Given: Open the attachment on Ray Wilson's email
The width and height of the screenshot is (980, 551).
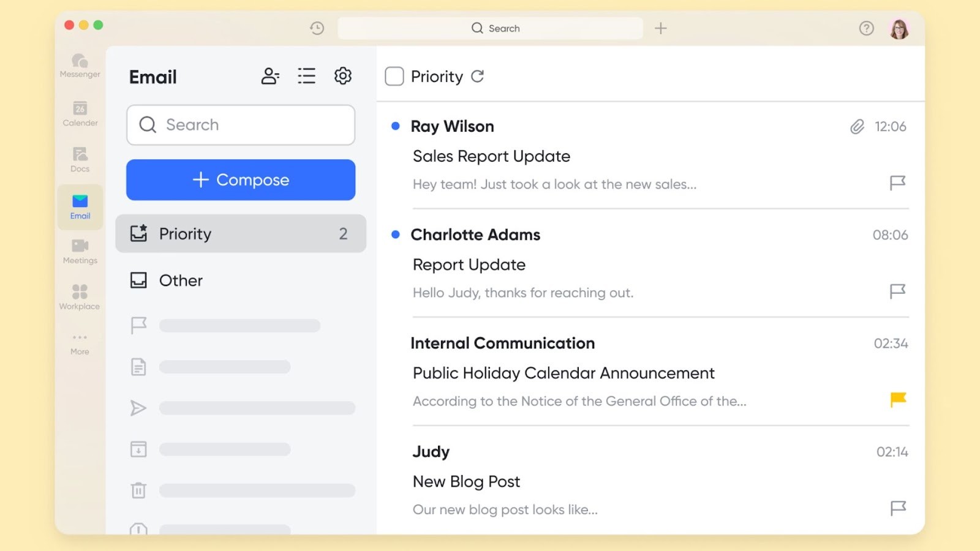Looking at the screenshot, I should (x=856, y=127).
